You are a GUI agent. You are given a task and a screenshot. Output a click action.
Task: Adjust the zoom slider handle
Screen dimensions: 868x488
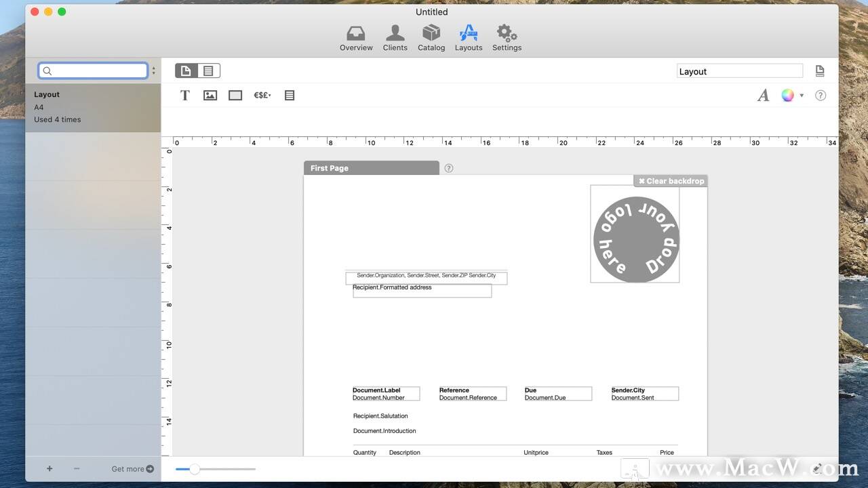point(195,469)
